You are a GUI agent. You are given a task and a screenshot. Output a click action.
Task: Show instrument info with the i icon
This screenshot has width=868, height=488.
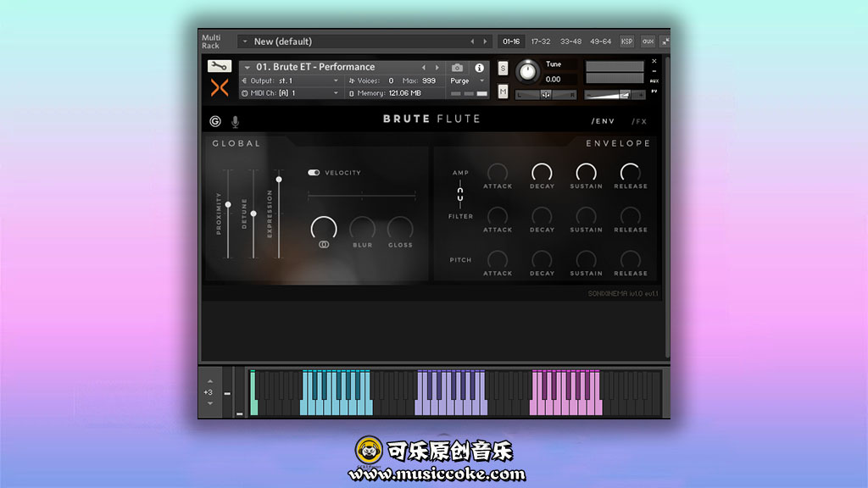480,68
